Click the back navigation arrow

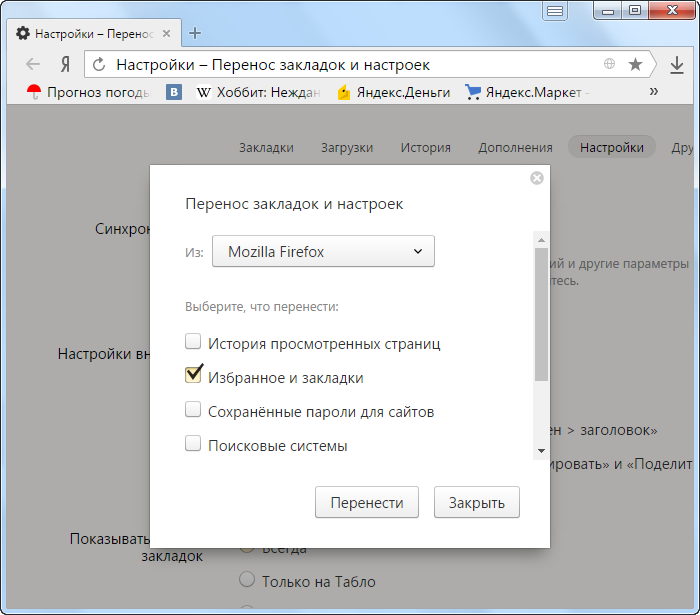tap(33, 64)
